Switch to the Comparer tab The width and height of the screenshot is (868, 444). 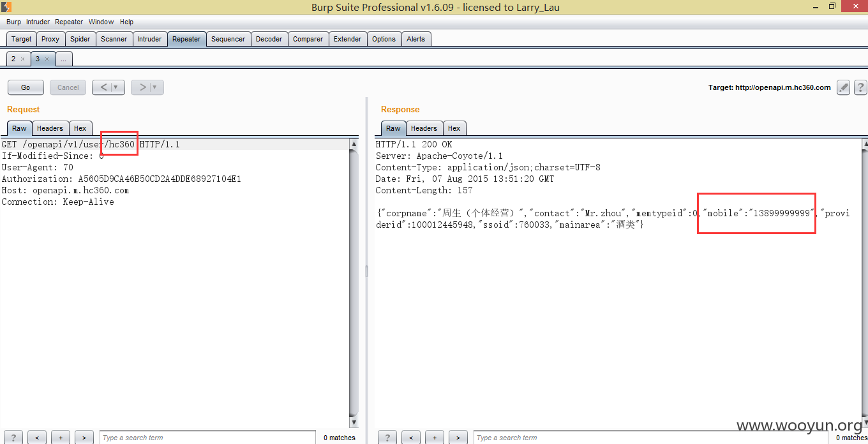click(x=308, y=39)
